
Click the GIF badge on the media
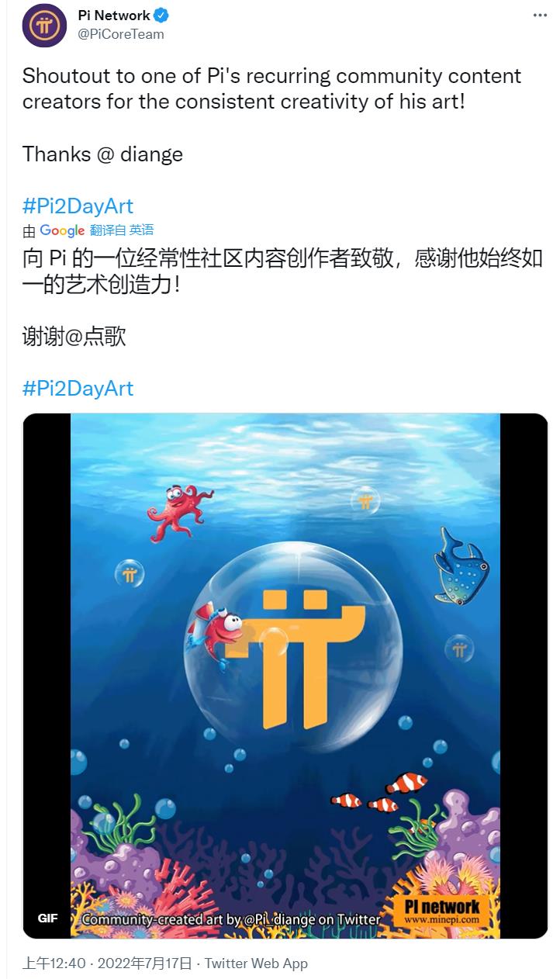tap(48, 918)
